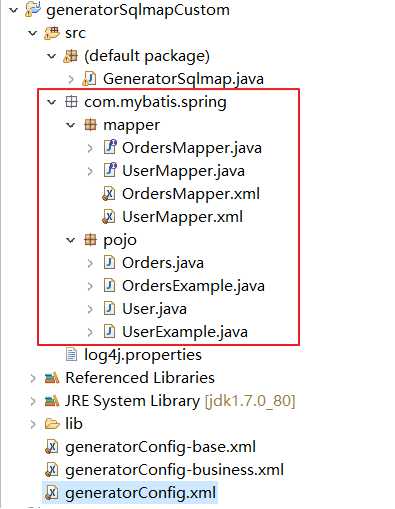Collapse the pojo package arrow
The height and width of the screenshot is (509, 395).
(71, 240)
